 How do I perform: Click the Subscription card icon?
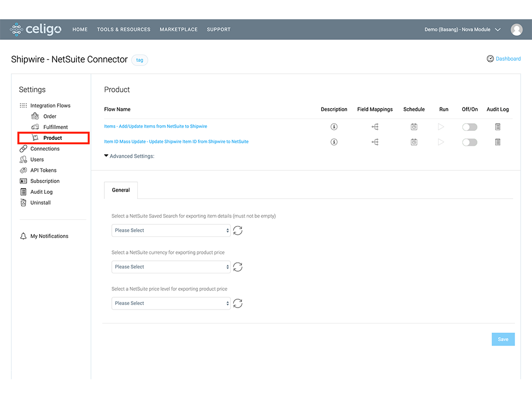click(x=23, y=181)
